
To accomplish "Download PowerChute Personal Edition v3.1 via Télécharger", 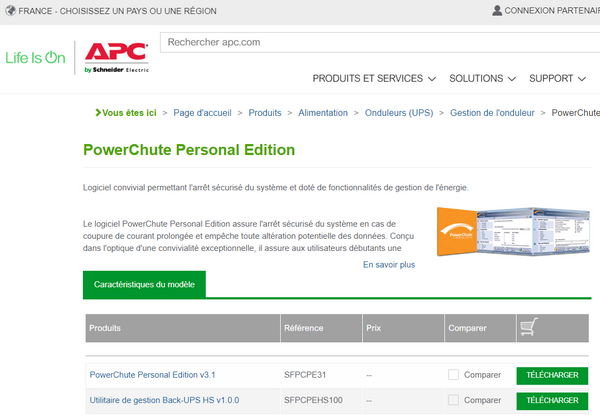I will coord(552,375).
